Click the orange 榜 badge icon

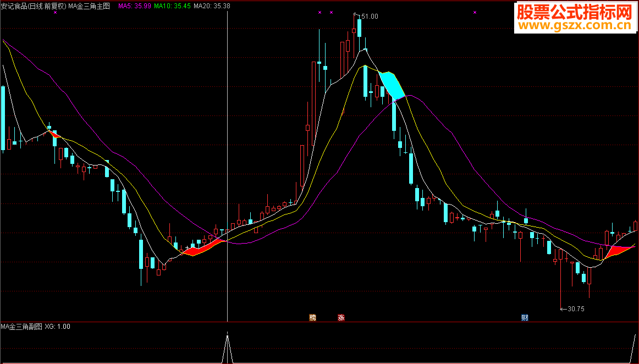point(312,317)
